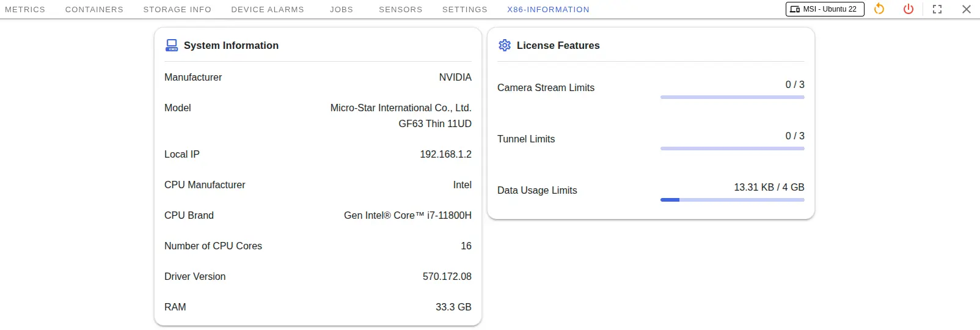Click the License Features gear icon

(x=505, y=45)
